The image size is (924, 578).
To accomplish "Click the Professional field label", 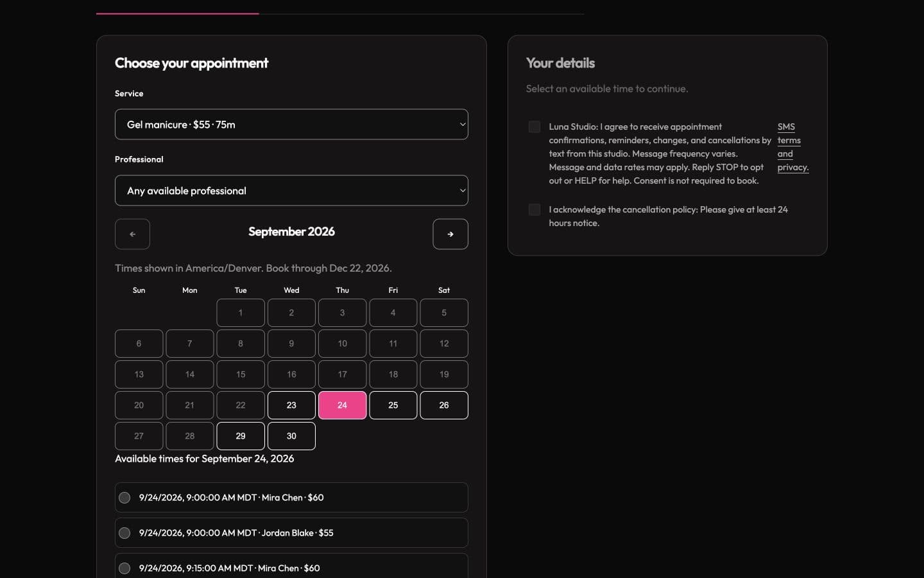I will pos(139,159).
